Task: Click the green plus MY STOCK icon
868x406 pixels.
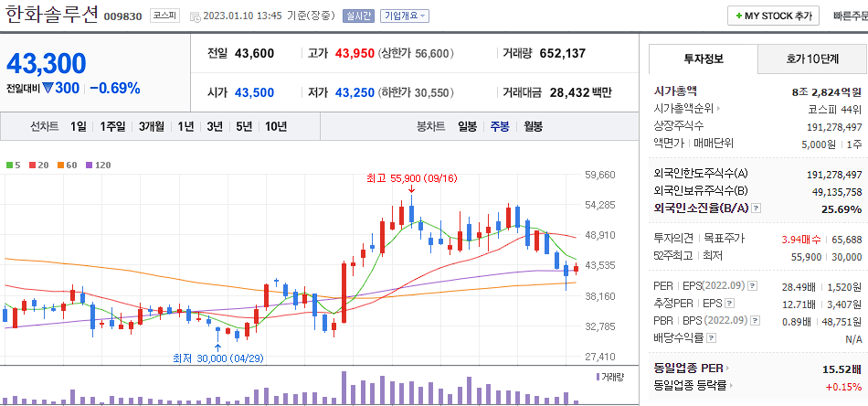Action: tap(738, 16)
